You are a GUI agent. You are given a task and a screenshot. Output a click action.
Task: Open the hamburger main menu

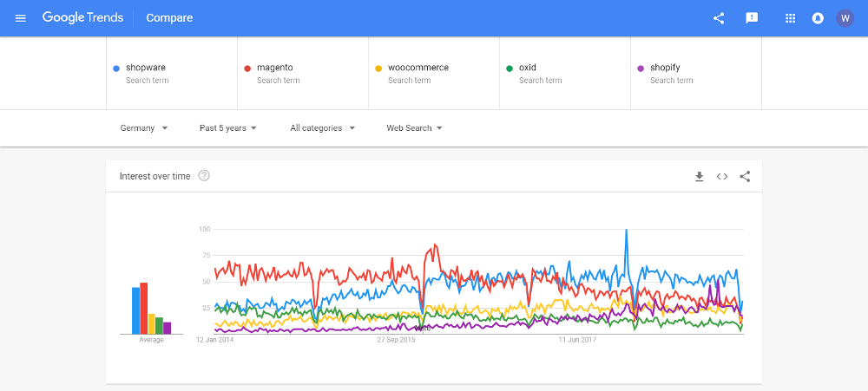point(21,18)
